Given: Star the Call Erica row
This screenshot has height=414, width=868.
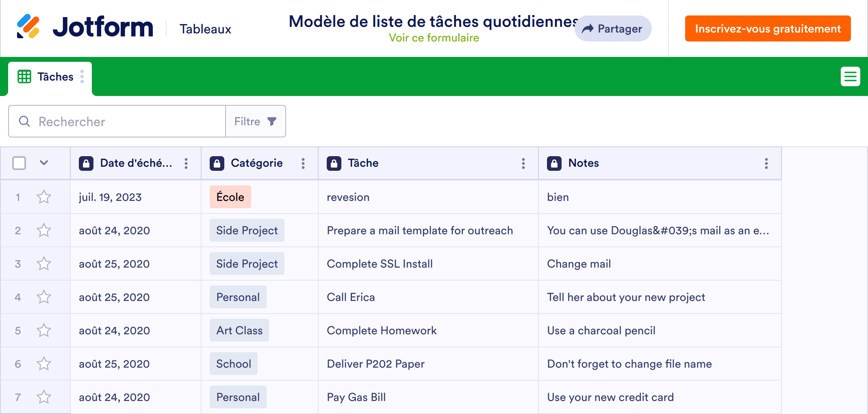Looking at the screenshot, I should point(44,297).
